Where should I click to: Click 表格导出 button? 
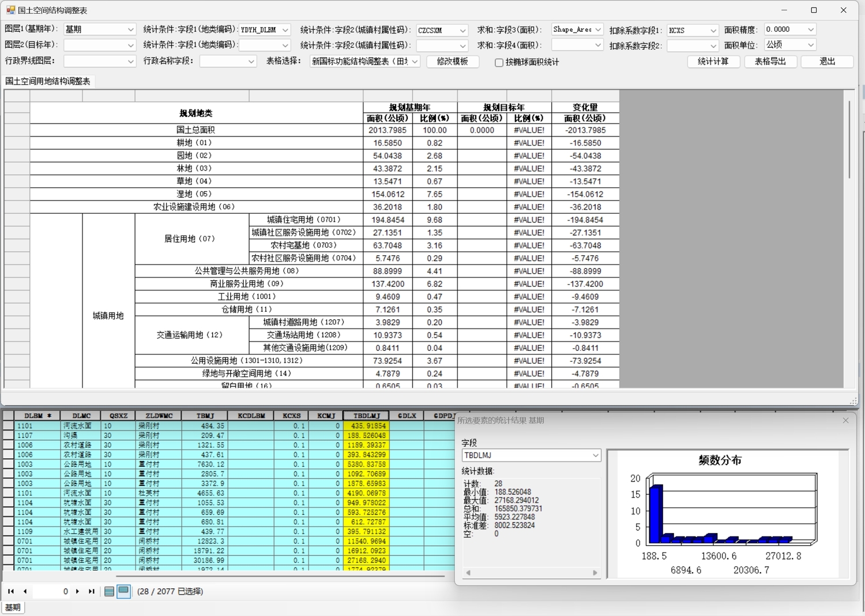click(770, 62)
